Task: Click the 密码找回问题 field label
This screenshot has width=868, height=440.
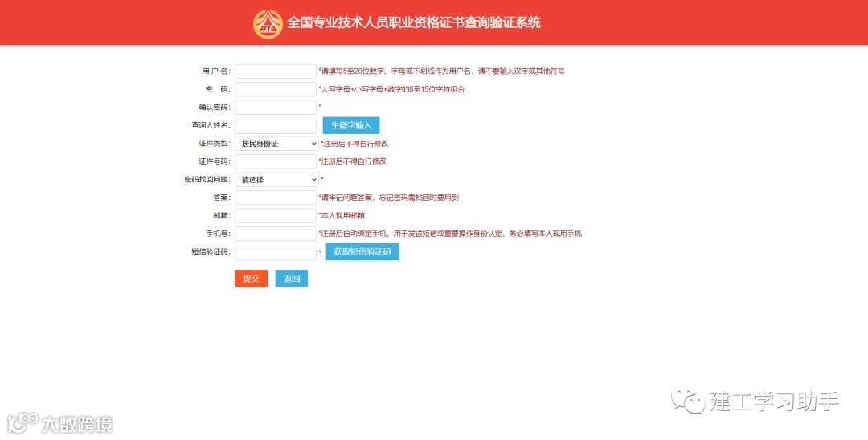Action: [207, 180]
